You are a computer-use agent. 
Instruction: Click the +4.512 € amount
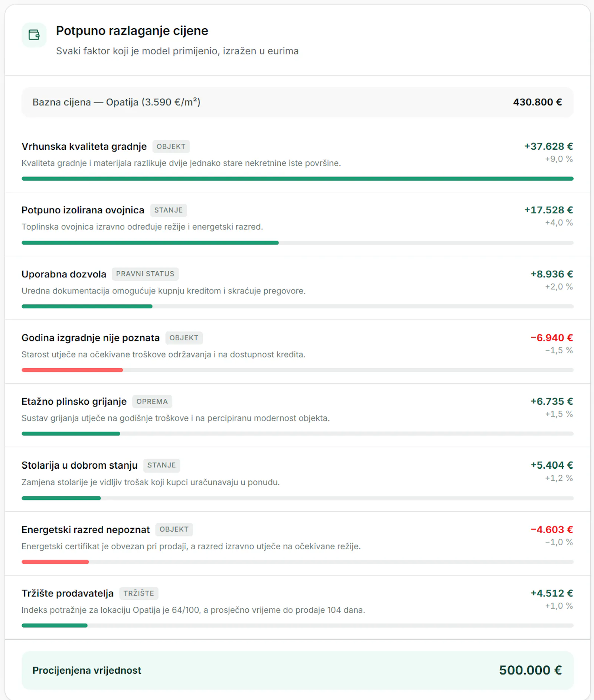tap(552, 593)
